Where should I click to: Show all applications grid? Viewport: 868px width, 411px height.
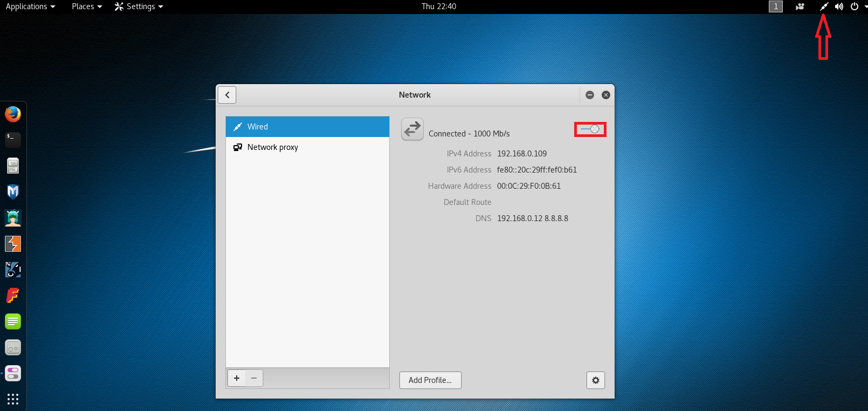click(x=13, y=399)
